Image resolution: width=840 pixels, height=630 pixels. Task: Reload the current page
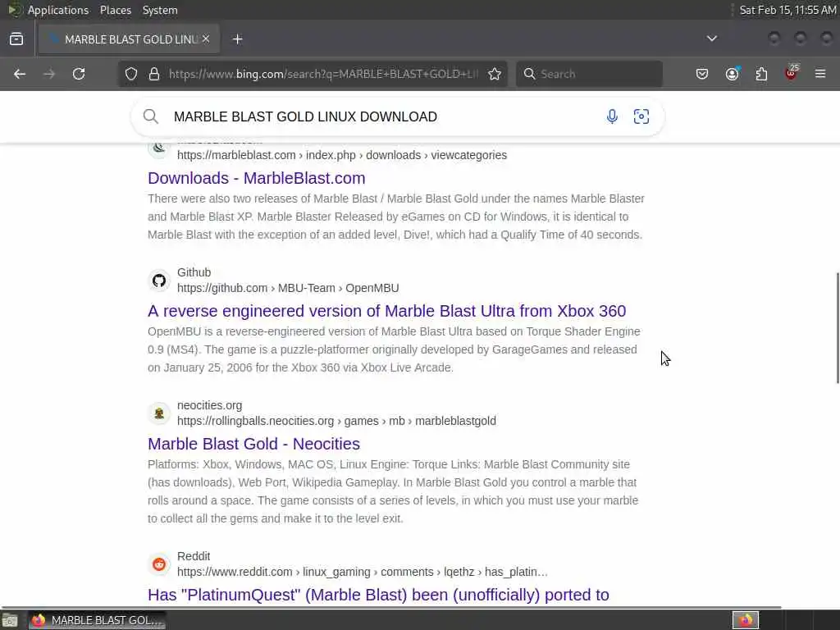point(79,74)
